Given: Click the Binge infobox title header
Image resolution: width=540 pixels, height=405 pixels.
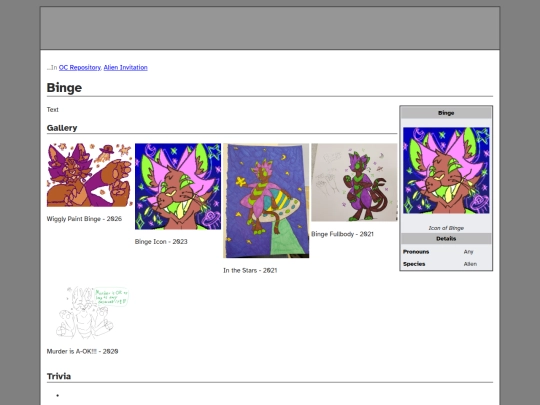Looking at the screenshot, I should pos(446,113).
